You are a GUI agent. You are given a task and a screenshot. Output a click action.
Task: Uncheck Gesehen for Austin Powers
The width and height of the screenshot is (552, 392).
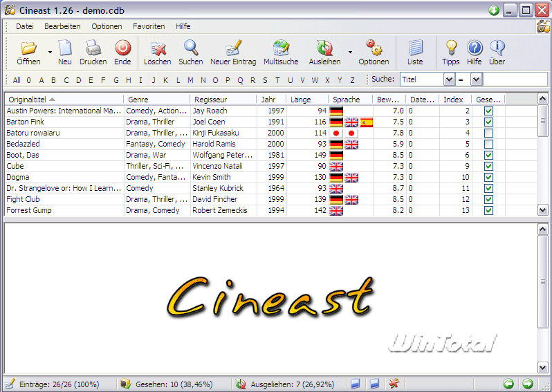[x=488, y=111]
